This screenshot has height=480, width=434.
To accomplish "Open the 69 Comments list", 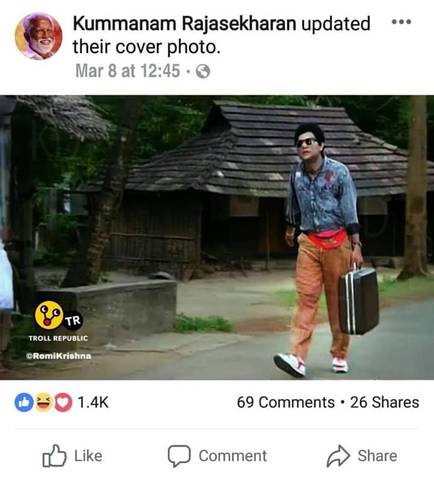I will (286, 402).
